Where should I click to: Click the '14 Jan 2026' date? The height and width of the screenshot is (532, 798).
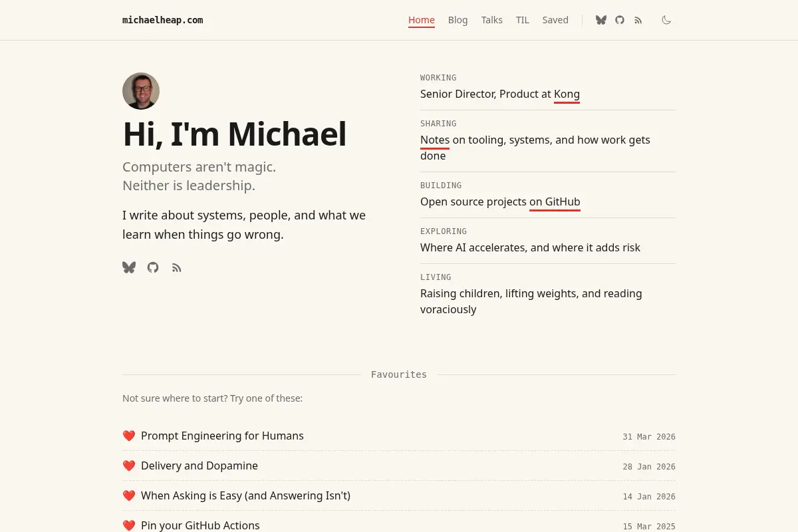point(649,497)
